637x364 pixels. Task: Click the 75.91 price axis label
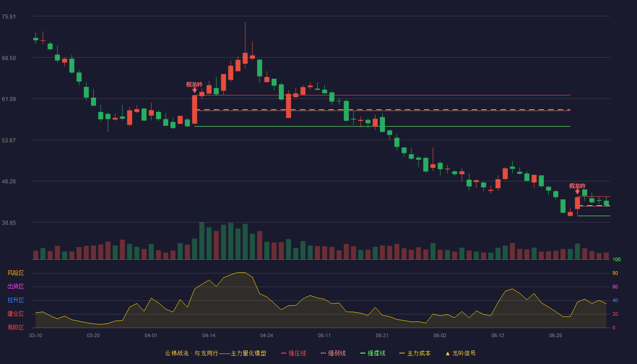[9, 17]
